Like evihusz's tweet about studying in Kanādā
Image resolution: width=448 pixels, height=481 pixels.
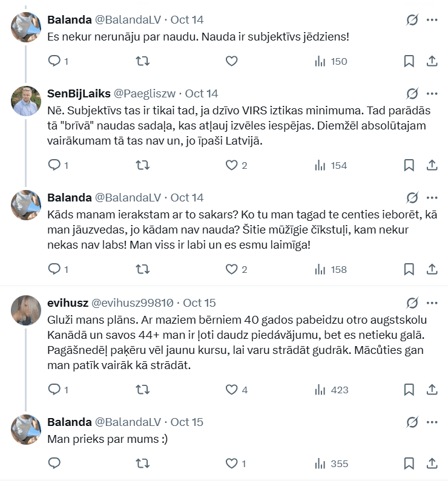(x=231, y=390)
